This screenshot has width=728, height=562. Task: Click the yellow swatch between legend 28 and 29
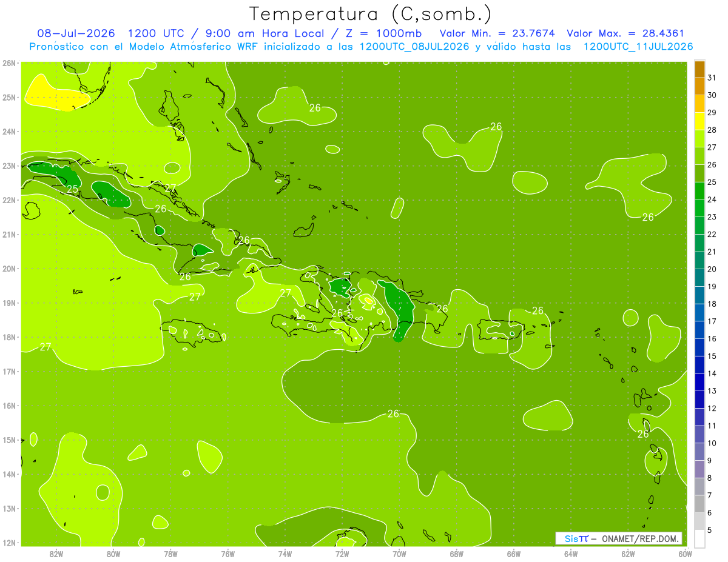(x=699, y=121)
